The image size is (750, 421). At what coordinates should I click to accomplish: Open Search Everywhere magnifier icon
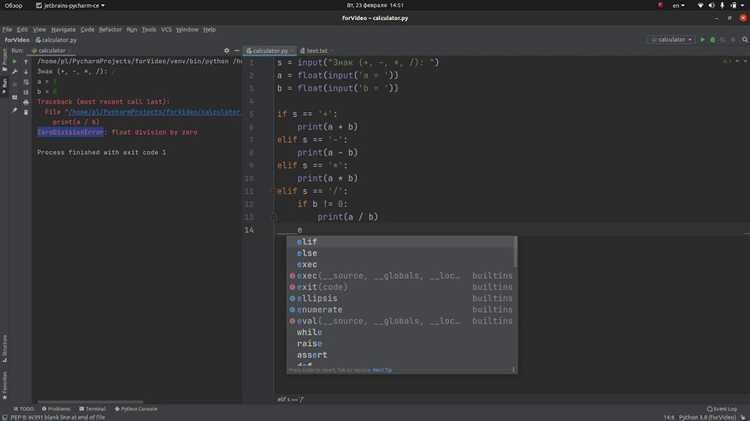[x=745, y=40]
